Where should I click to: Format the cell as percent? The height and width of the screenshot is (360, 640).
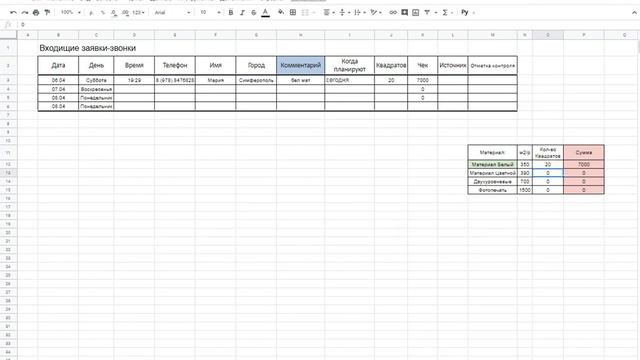click(103, 13)
